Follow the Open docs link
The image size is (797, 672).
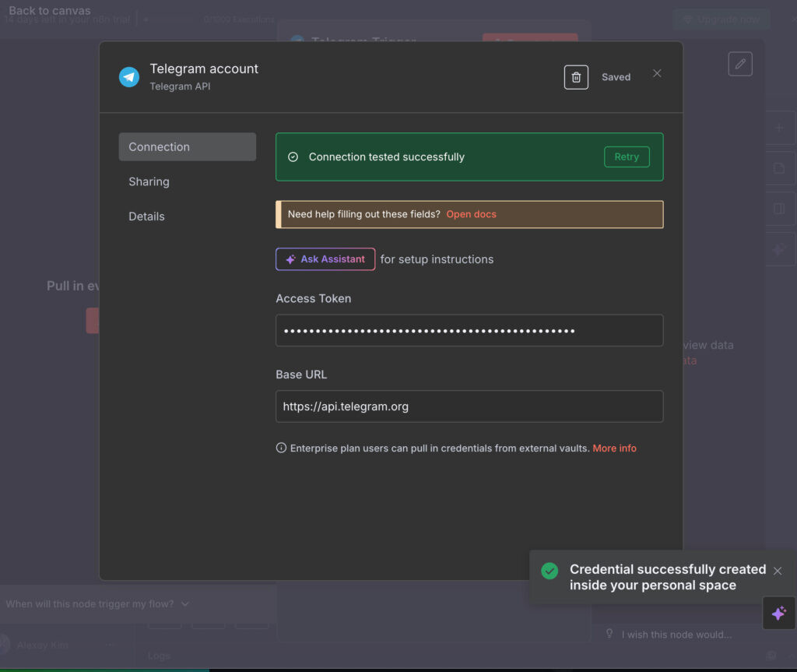(x=471, y=214)
